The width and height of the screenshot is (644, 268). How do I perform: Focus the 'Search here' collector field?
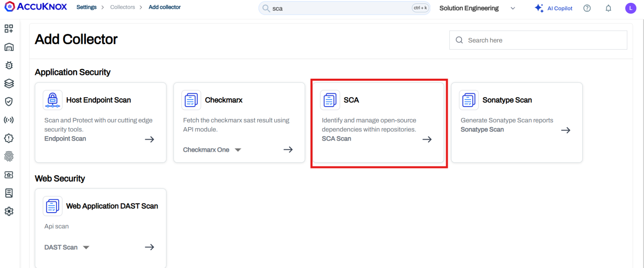[538, 40]
